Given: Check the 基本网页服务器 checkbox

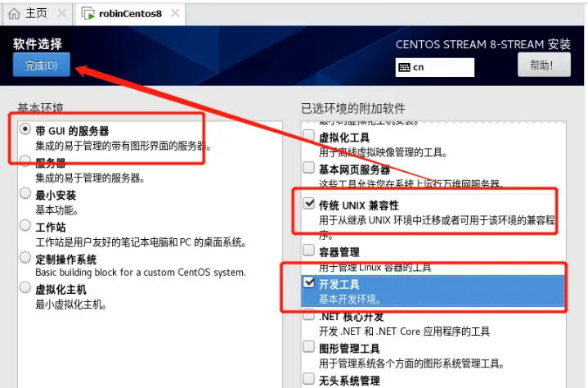Looking at the screenshot, I should coord(308,167).
